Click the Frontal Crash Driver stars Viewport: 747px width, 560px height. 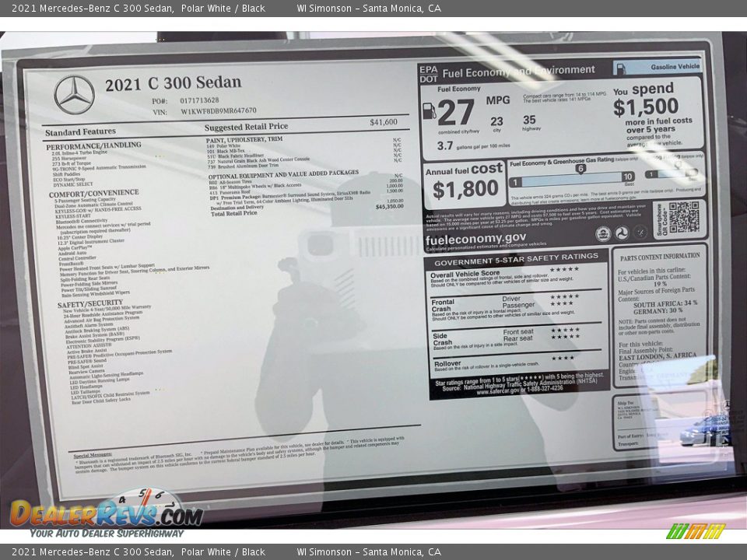565,296
